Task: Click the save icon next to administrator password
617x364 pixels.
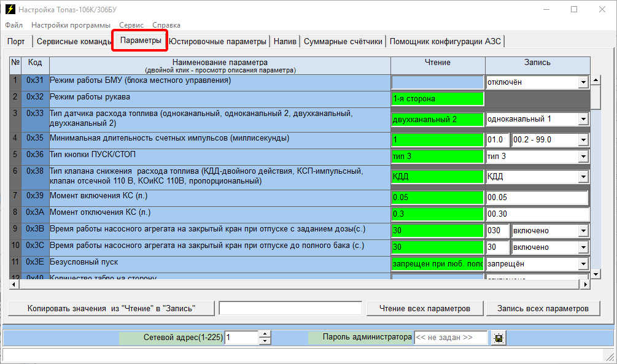Action: pyautogui.click(x=499, y=338)
